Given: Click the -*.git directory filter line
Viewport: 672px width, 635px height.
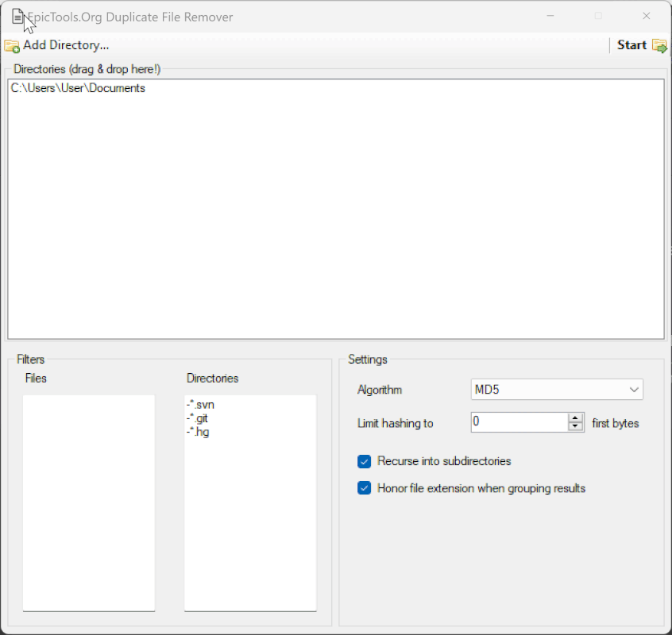Looking at the screenshot, I should [197, 418].
